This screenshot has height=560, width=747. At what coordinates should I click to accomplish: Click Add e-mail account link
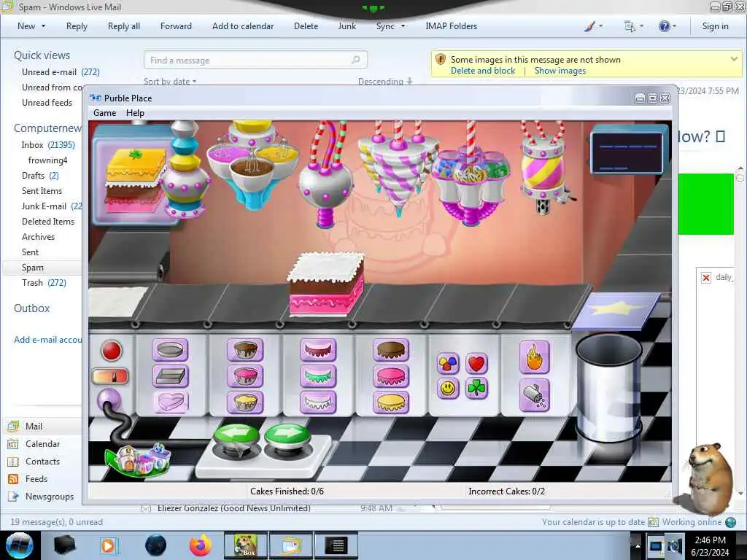point(47,340)
